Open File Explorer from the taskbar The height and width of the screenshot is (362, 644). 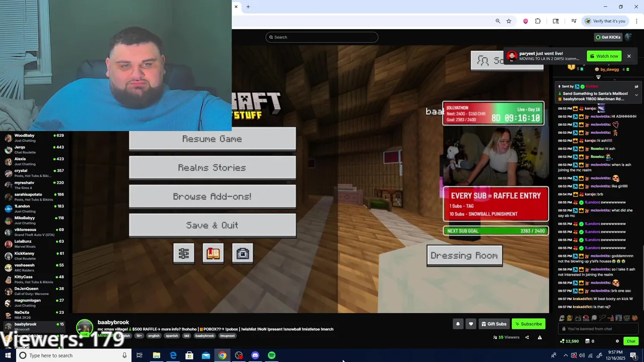156,355
